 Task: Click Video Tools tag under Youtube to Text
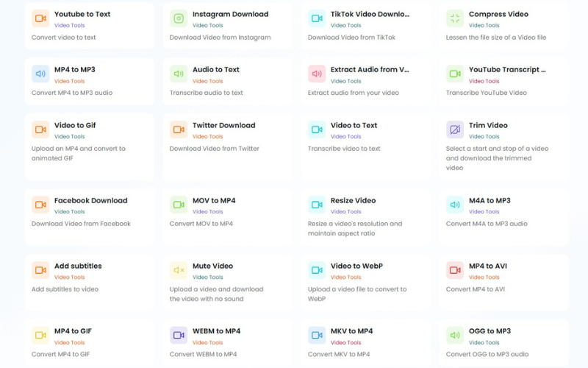click(x=69, y=26)
